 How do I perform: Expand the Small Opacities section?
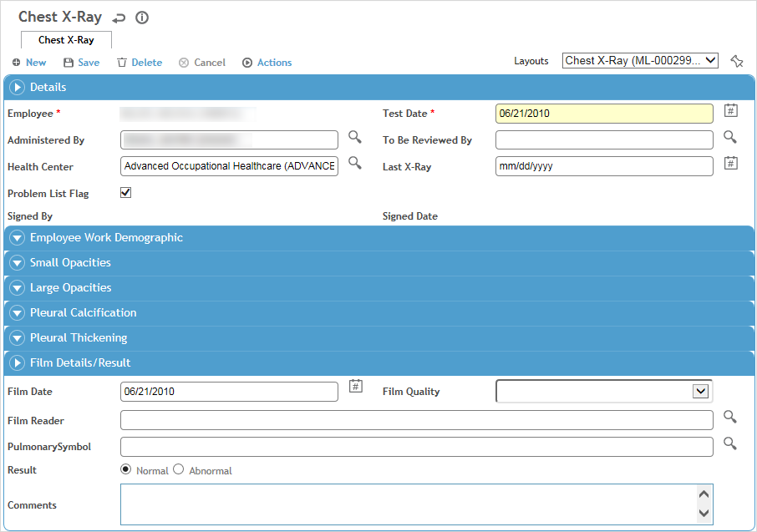coord(17,262)
